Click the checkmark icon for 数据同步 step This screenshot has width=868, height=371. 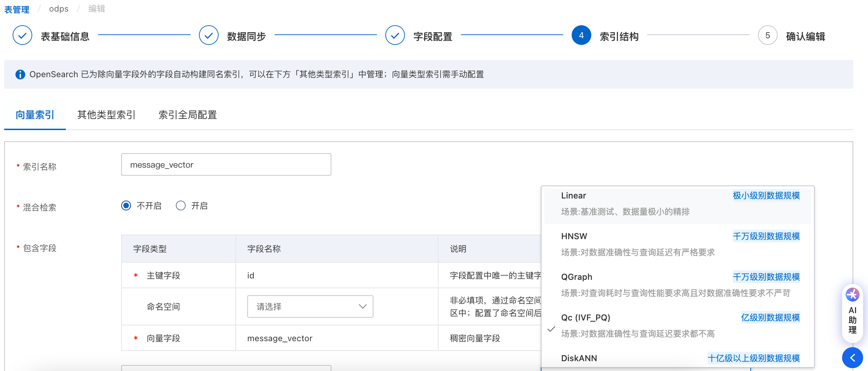[x=209, y=35]
